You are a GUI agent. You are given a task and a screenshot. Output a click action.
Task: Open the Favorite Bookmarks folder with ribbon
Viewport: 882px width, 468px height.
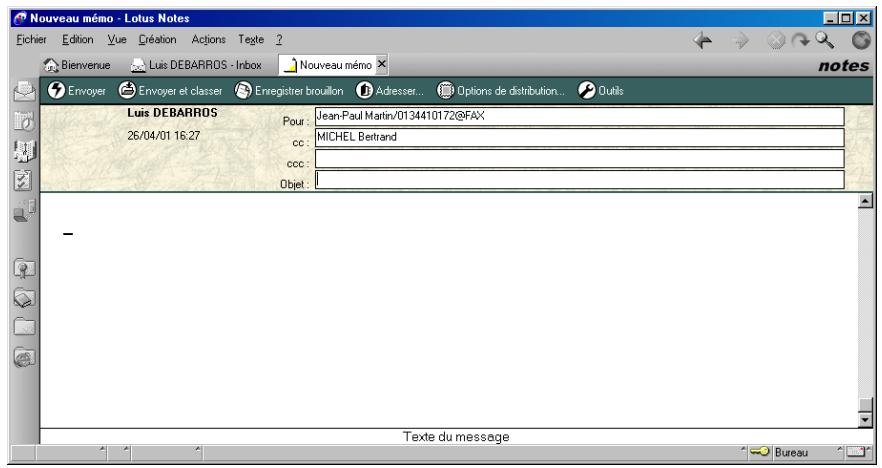(x=24, y=268)
